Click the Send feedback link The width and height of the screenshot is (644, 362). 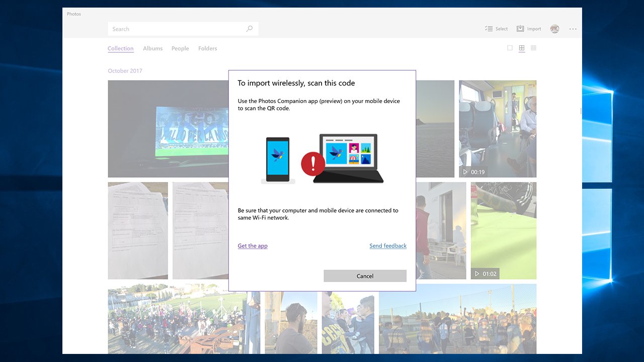(x=388, y=246)
